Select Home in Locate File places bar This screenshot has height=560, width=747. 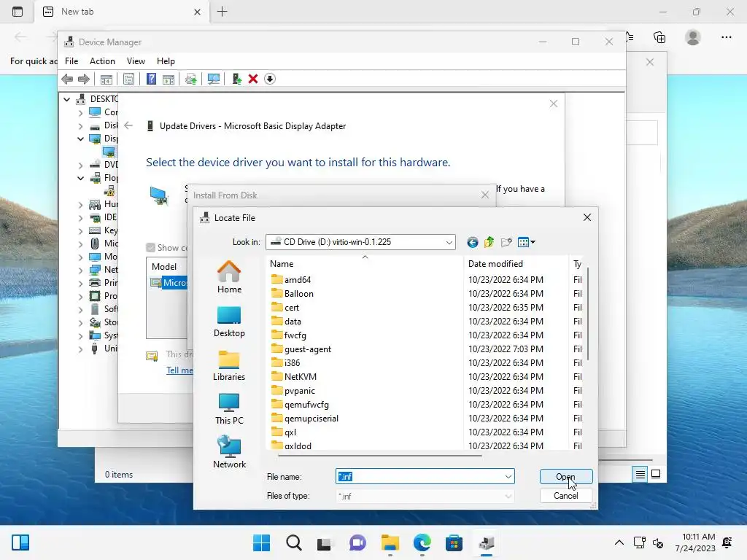229,277
